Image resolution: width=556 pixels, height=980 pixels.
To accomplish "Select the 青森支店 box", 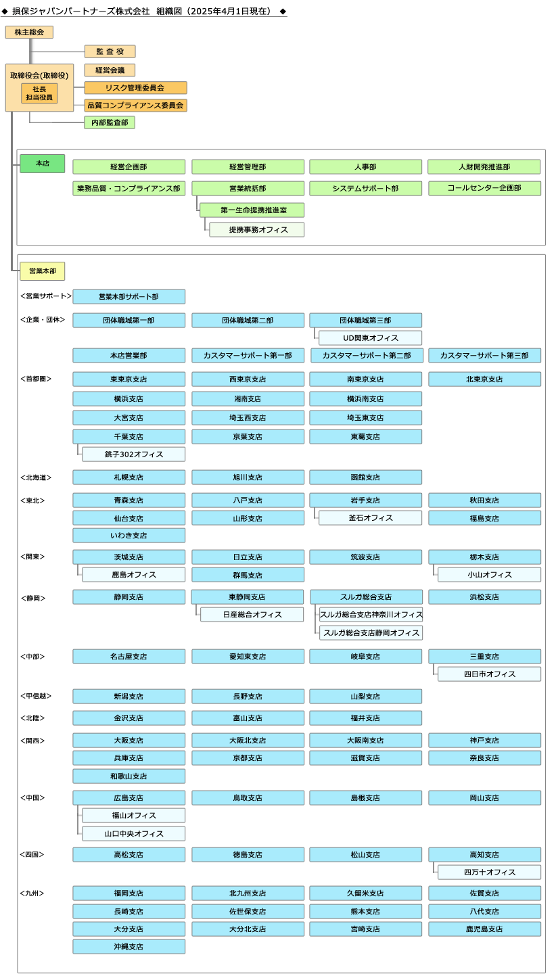I will 129,500.
